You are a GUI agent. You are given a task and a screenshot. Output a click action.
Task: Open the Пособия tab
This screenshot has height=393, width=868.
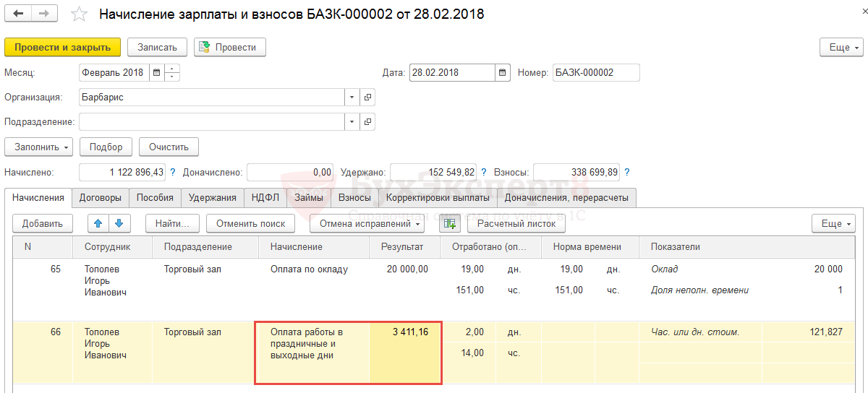[x=155, y=197]
